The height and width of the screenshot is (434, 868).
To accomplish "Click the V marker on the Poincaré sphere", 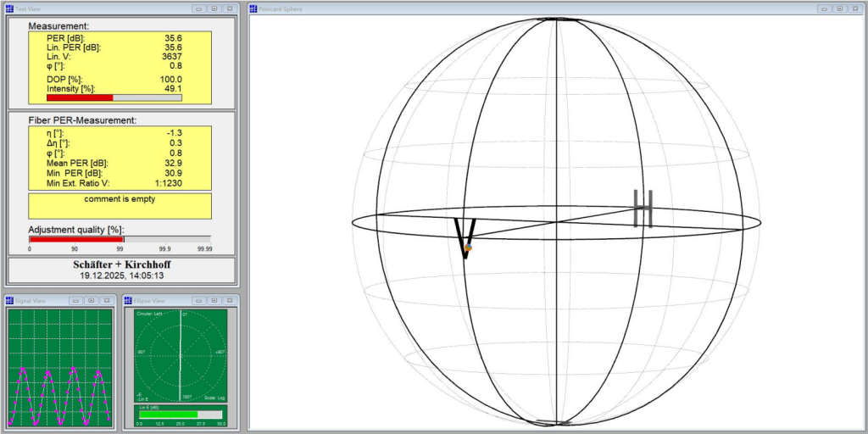I will coord(465,238).
